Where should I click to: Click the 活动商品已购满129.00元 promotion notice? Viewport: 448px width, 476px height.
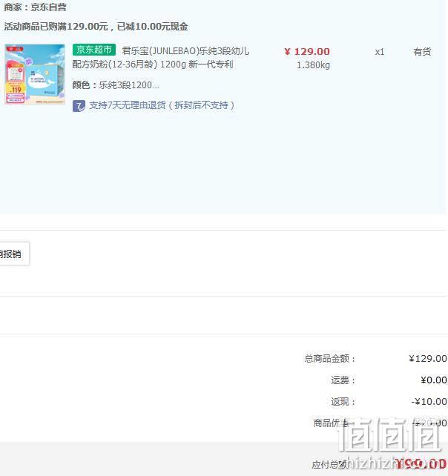click(96, 27)
